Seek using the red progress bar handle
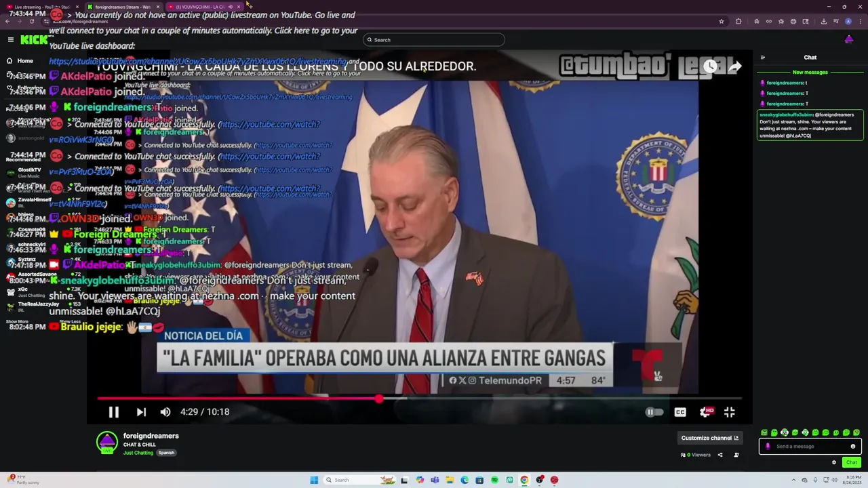Image resolution: width=868 pixels, height=488 pixels. (379, 399)
